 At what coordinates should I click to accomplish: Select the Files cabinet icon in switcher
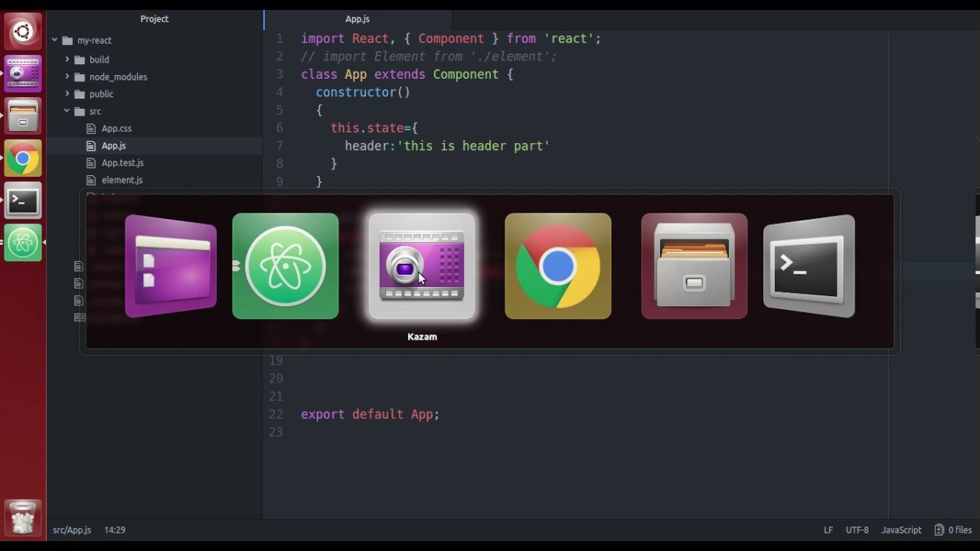694,266
